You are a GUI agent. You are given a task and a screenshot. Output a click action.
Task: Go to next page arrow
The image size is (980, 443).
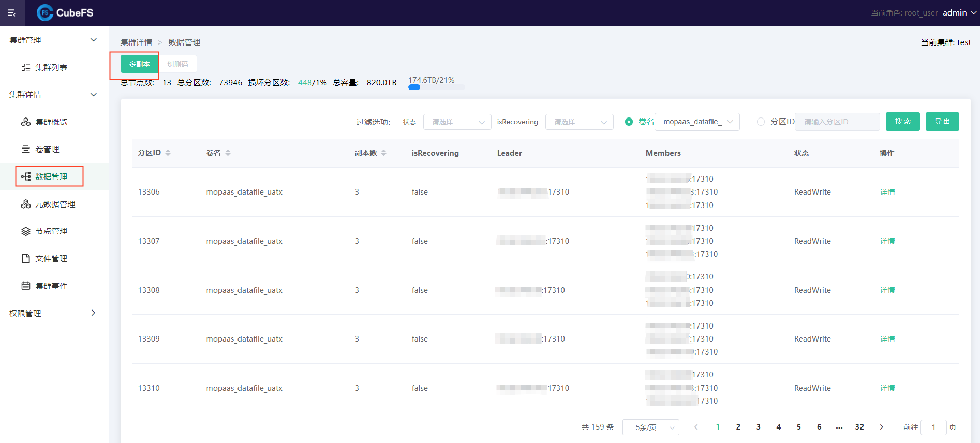881,427
